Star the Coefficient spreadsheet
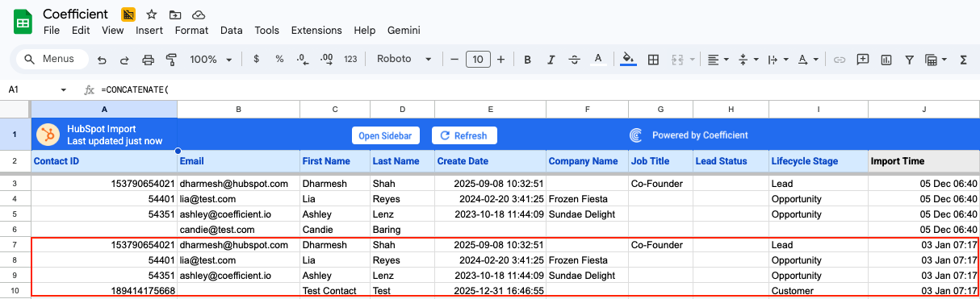 click(152, 15)
